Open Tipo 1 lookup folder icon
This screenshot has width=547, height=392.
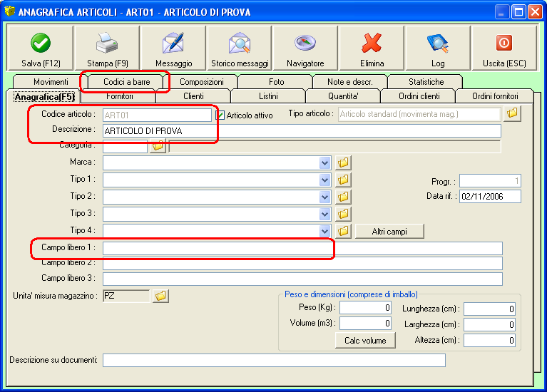pos(343,180)
